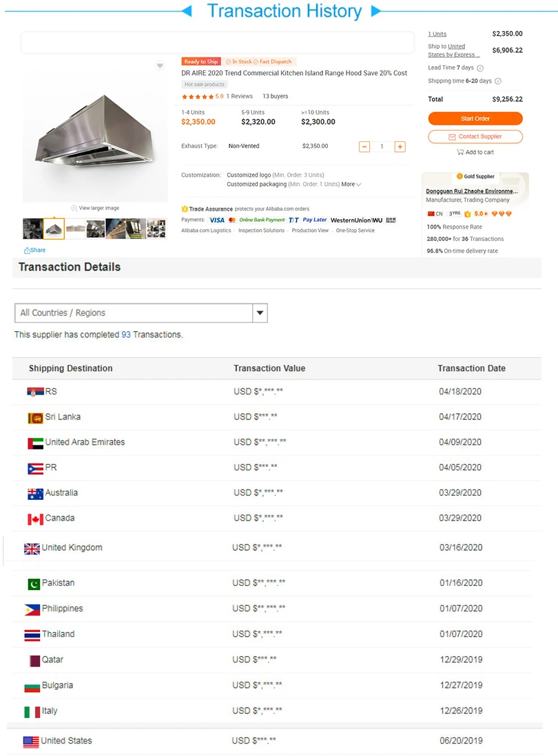Viewport: 558px width, 756px height.
Task: Select the first product thumbnail
Action: pos(32,229)
